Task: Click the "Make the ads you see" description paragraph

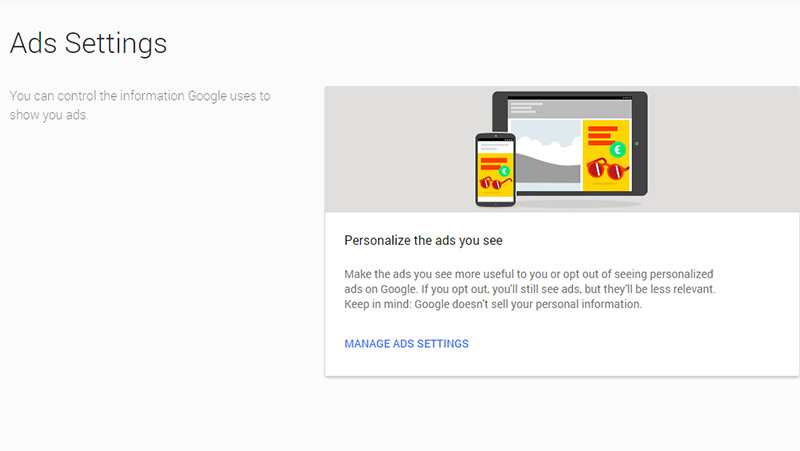Action: pyautogui.click(x=530, y=289)
